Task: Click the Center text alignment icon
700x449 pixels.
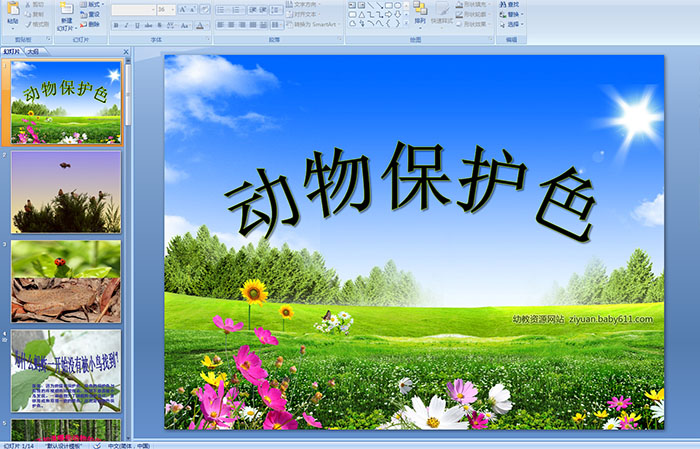Action: coord(231,25)
